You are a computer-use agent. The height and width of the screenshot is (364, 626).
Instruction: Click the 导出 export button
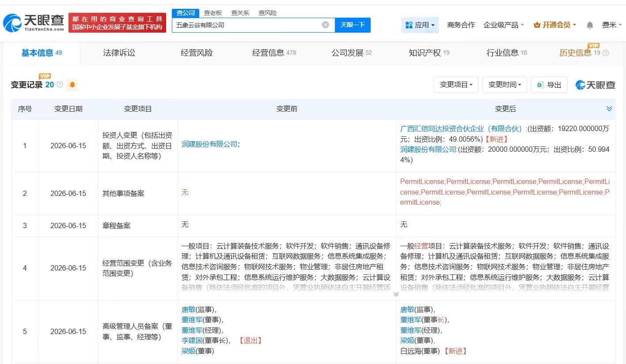coord(550,85)
